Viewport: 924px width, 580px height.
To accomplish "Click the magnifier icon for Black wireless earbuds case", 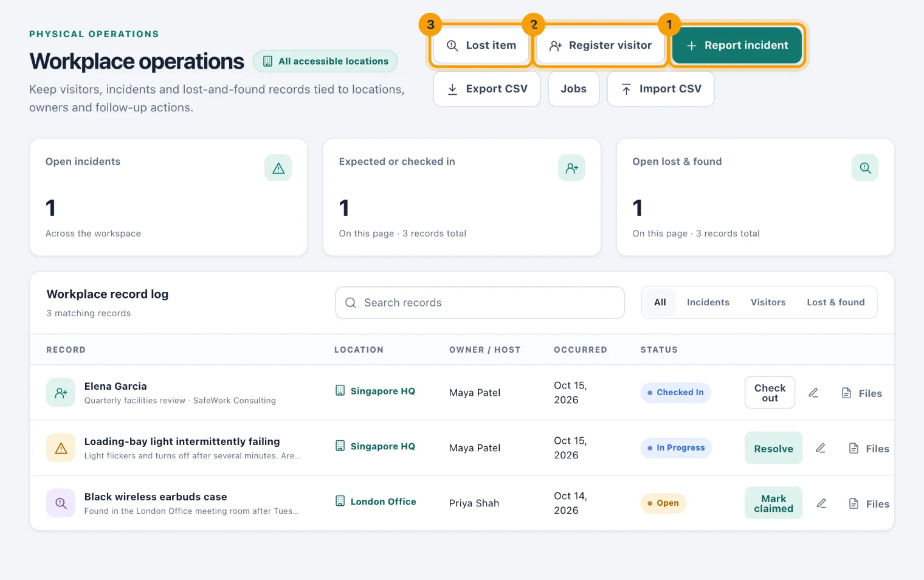I will tap(61, 503).
